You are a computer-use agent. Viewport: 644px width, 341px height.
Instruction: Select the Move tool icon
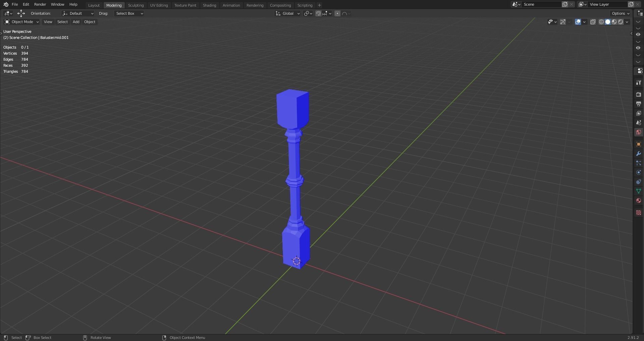[x=21, y=13]
